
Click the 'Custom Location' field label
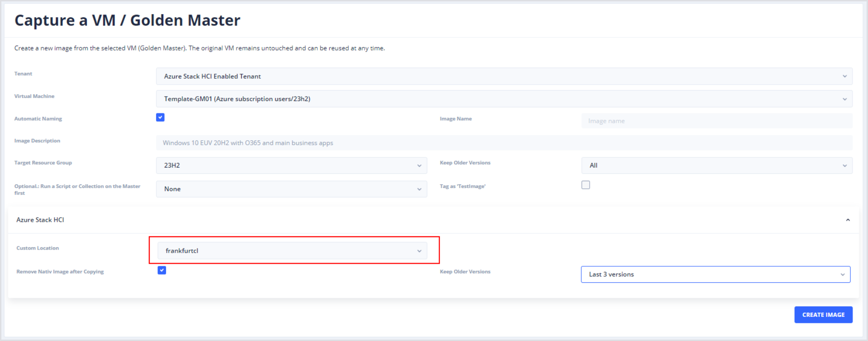38,248
